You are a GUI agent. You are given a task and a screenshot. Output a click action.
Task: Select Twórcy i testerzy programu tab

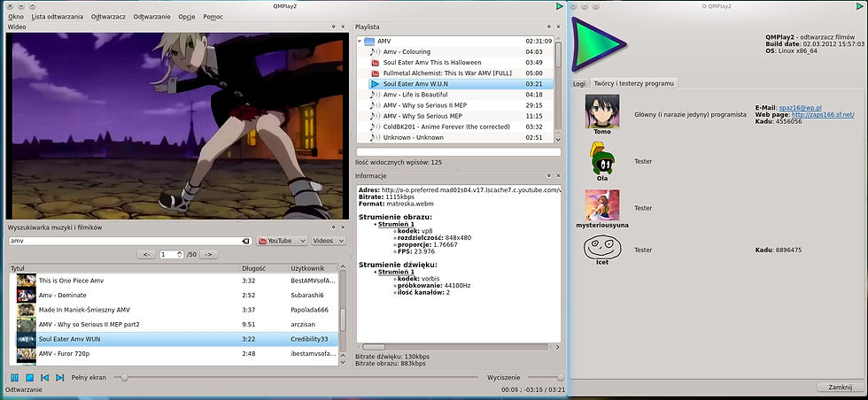tap(633, 83)
